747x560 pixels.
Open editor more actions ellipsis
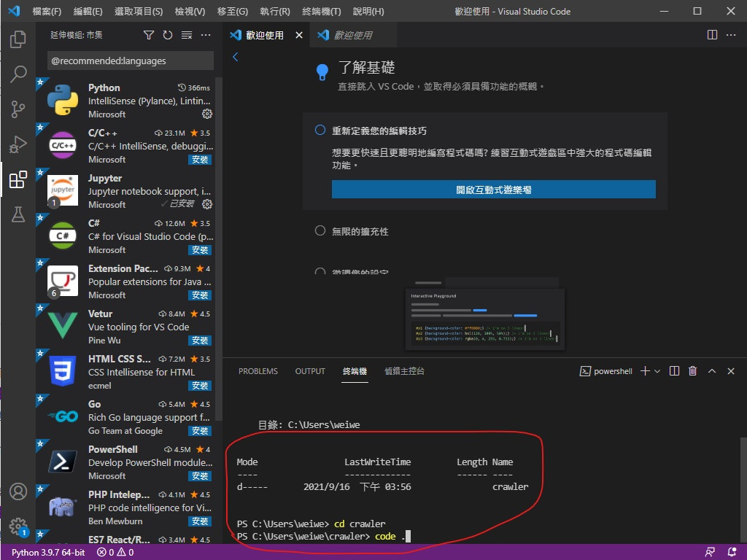tap(731, 35)
